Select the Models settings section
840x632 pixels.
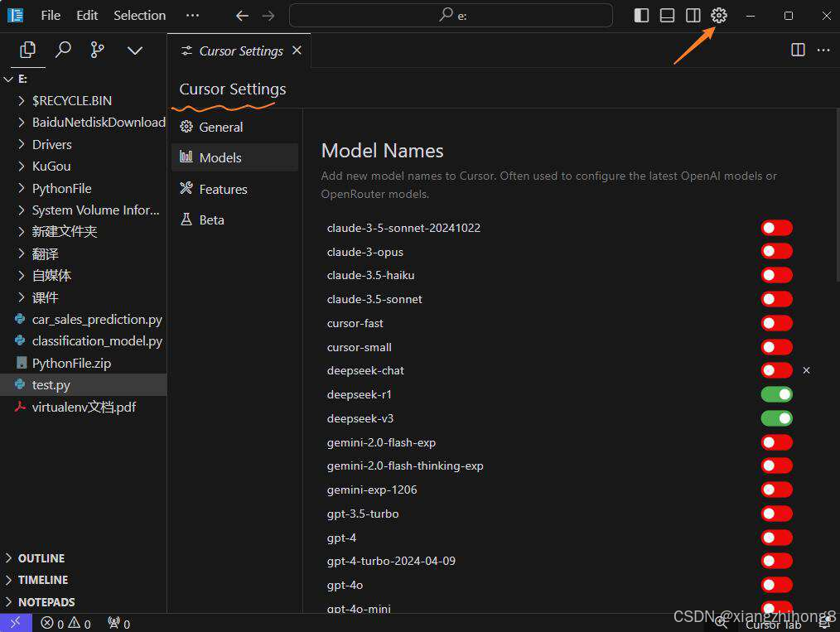(x=234, y=157)
